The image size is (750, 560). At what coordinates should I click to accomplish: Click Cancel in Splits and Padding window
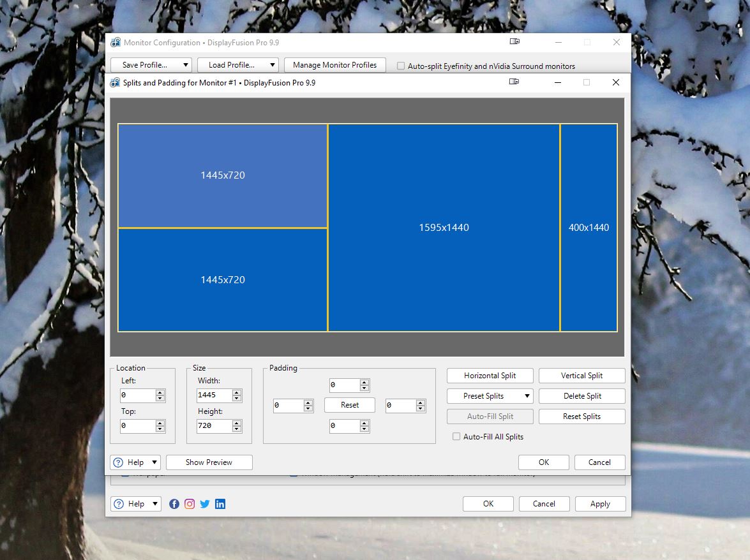(x=600, y=462)
